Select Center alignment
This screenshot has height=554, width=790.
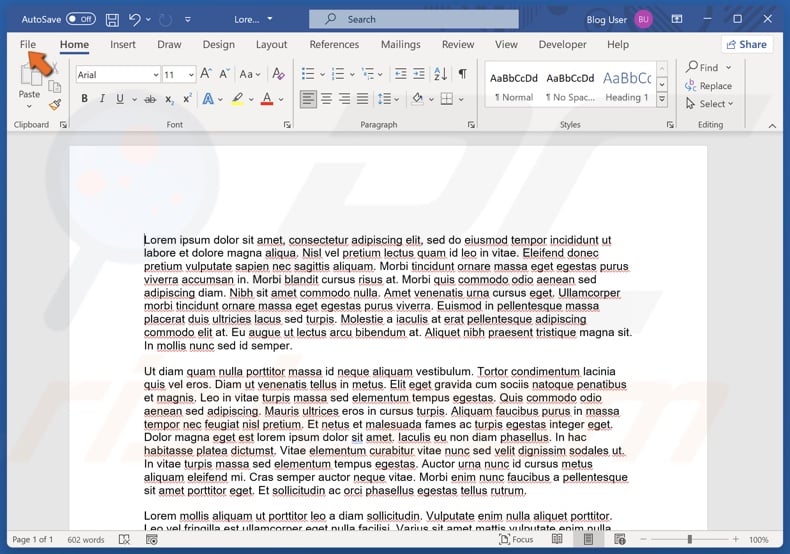326,99
